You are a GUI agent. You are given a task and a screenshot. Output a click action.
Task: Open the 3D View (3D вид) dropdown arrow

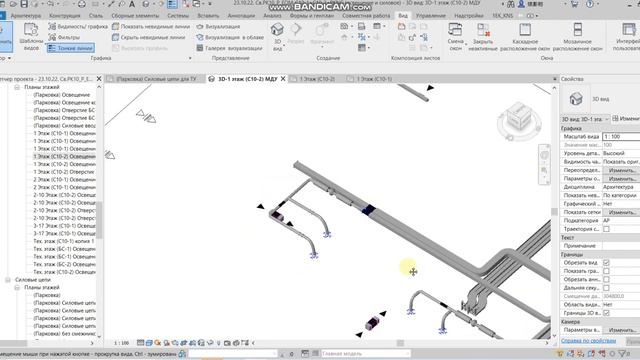284,44
